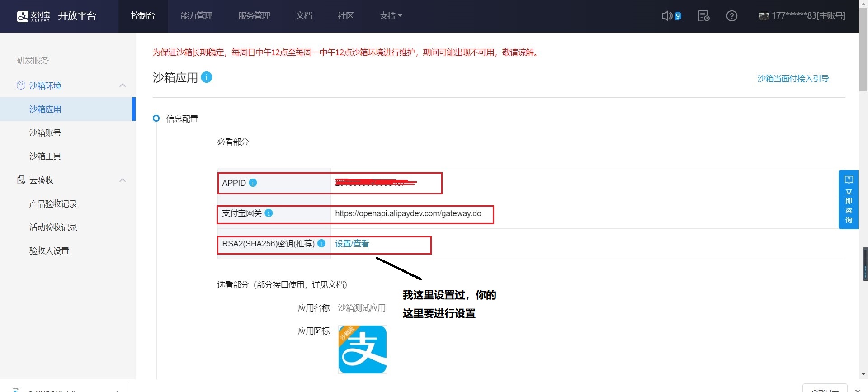Click the info icon next to RSA2 密钥
This screenshot has height=392, width=868.
[x=321, y=243]
